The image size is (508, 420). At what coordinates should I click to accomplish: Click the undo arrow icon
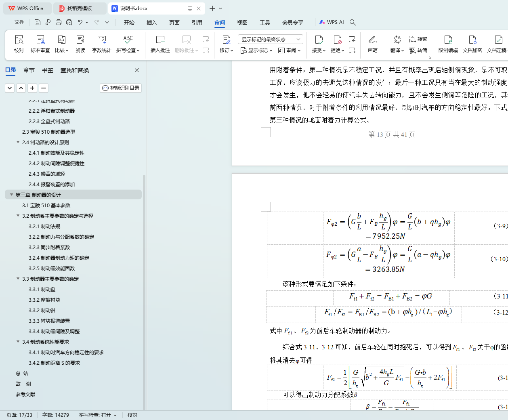(80, 22)
